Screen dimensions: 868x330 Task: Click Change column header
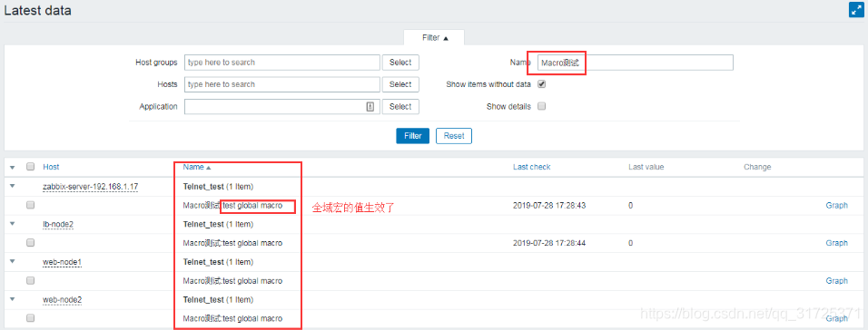pyautogui.click(x=757, y=167)
